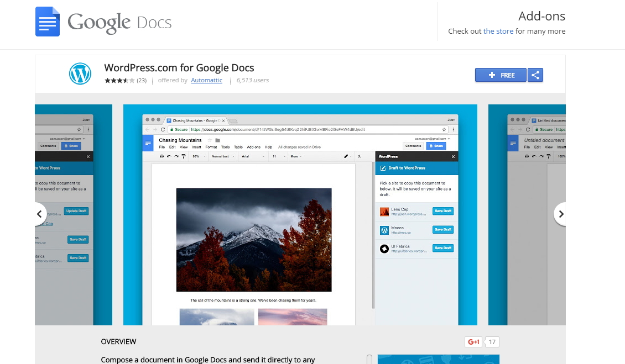The height and width of the screenshot is (364, 625).
Task: Click File menu in center screenshot
Action: pos(162,147)
